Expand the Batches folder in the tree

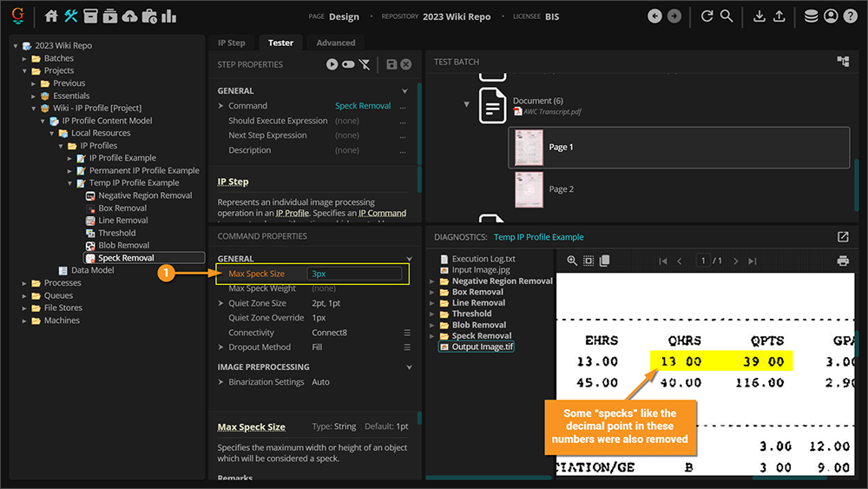point(25,58)
